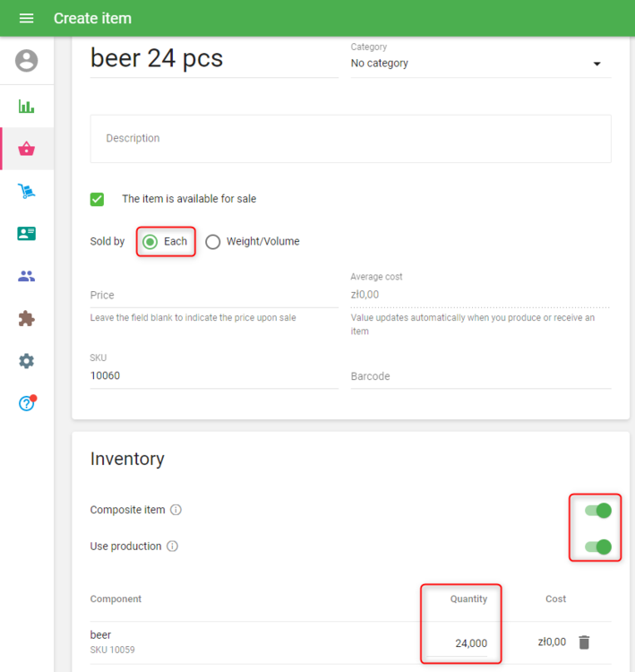Disable the Composite item toggle
The image size is (635, 672).
point(597,511)
